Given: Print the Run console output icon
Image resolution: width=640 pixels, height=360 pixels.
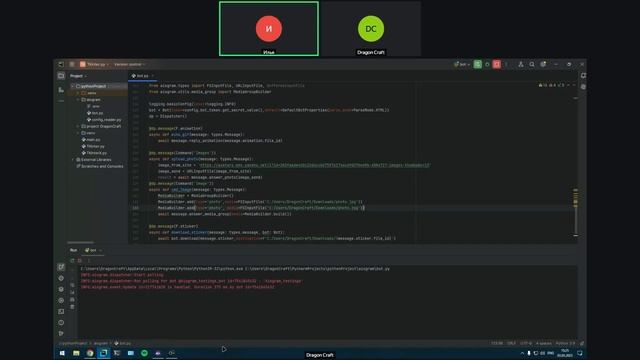Looking at the screenshot, I should click(x=73, y=300).
